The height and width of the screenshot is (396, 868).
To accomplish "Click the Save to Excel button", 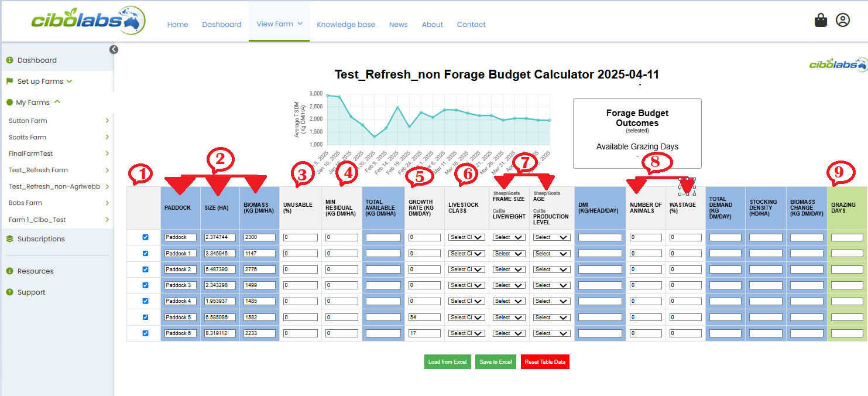I will coord(495,361).
